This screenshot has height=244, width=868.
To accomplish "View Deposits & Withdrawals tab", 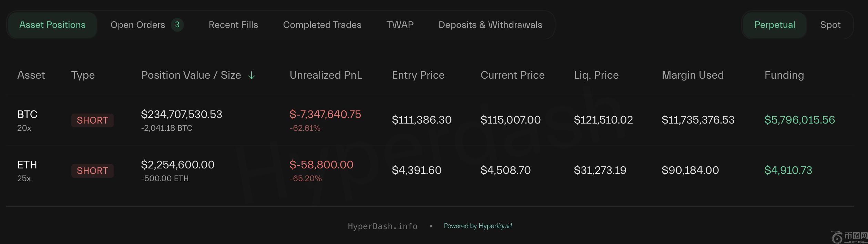I will (490, 25).
